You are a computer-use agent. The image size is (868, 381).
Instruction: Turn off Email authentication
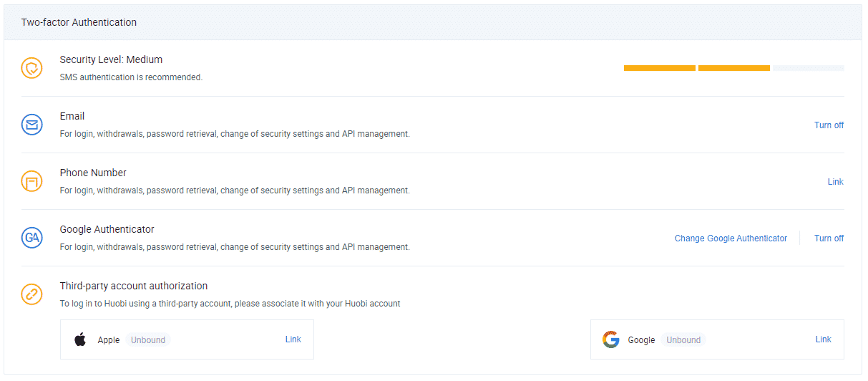click(x=829, y=125)
